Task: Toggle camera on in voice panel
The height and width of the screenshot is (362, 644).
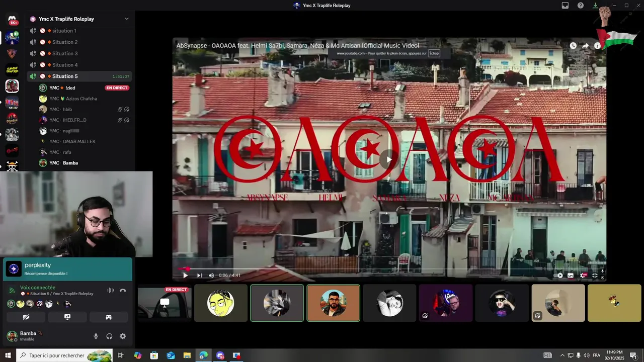Action: pyautogui.click(x=26, y=317)
